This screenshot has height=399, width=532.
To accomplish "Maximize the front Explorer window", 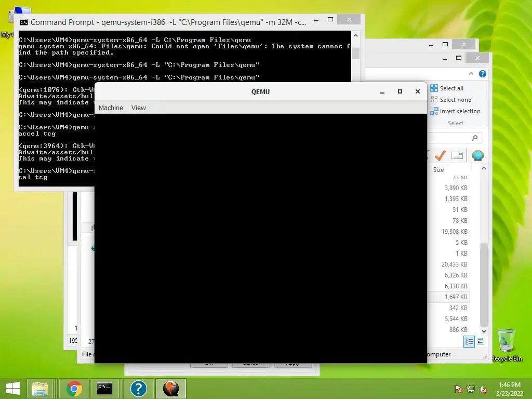I will click(x=458, y=58).
